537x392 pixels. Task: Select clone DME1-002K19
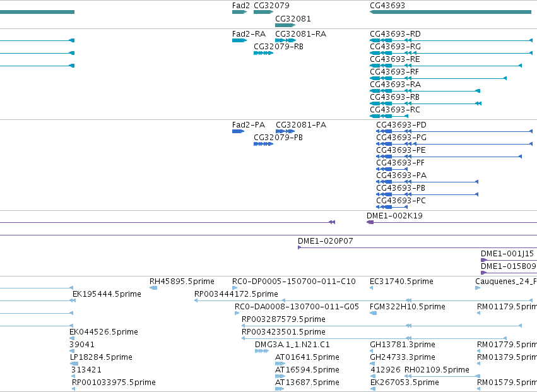click(394, 217)
